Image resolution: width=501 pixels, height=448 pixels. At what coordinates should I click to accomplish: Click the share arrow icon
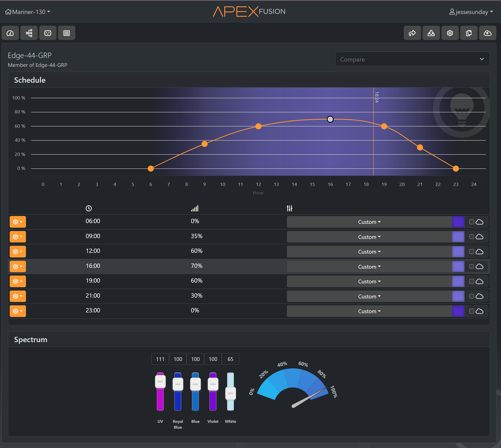(412, 33)
